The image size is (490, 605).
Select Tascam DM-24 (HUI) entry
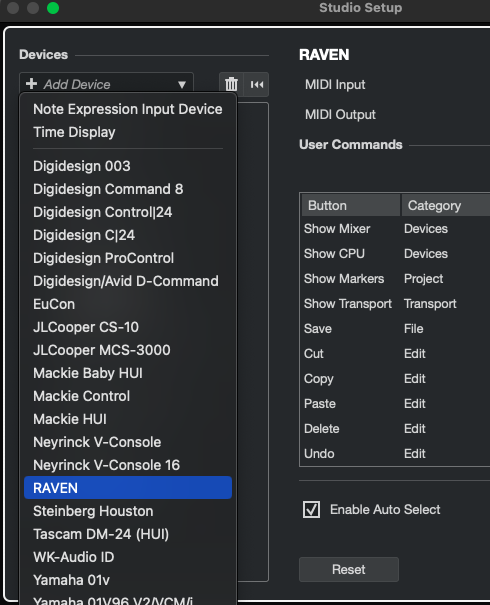coord(128,534)
